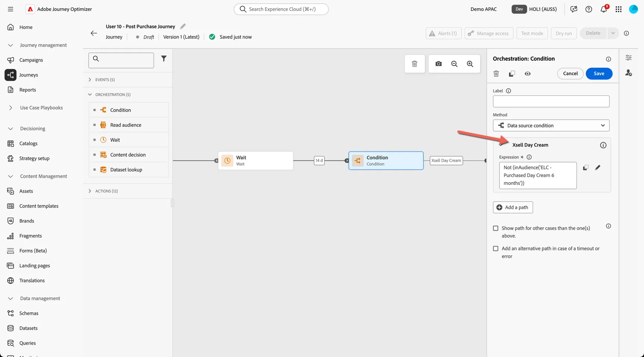Take a canvas screenshot with camera icon
Screen dimensions: 644x357
pos(439,64)
